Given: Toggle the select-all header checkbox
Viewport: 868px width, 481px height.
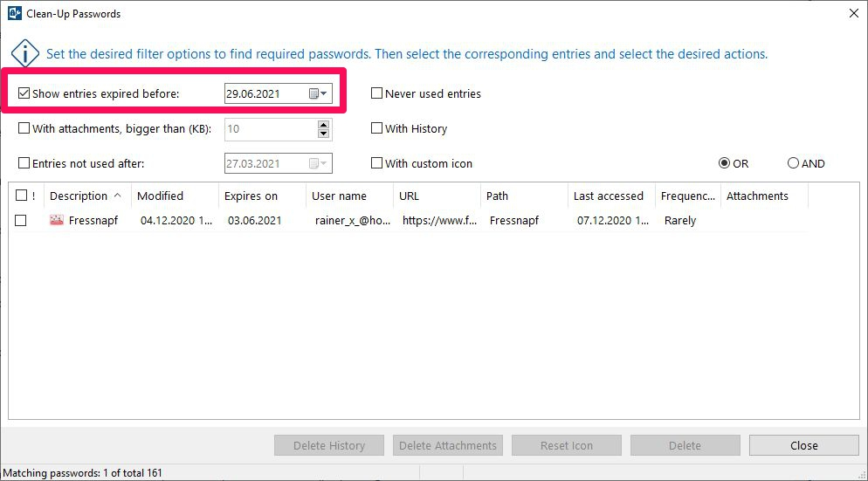Looking at the screenshot, I should (x=21, y=195).
